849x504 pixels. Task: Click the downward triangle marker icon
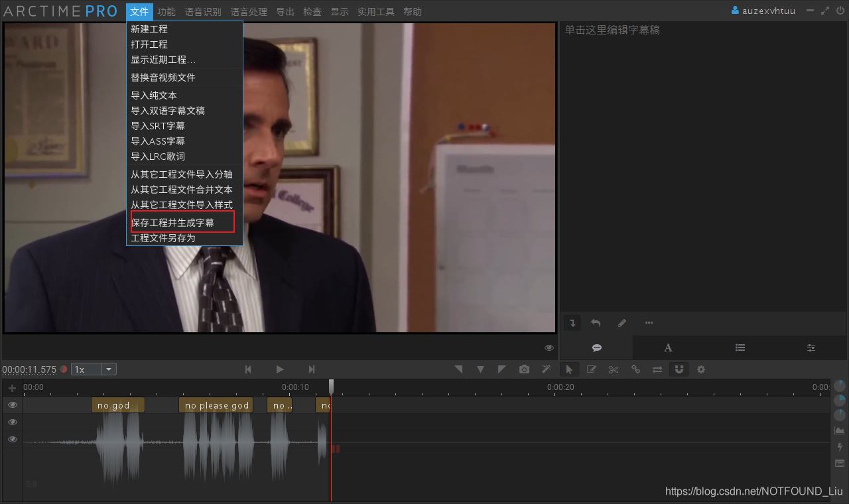(x=481, y=369)
